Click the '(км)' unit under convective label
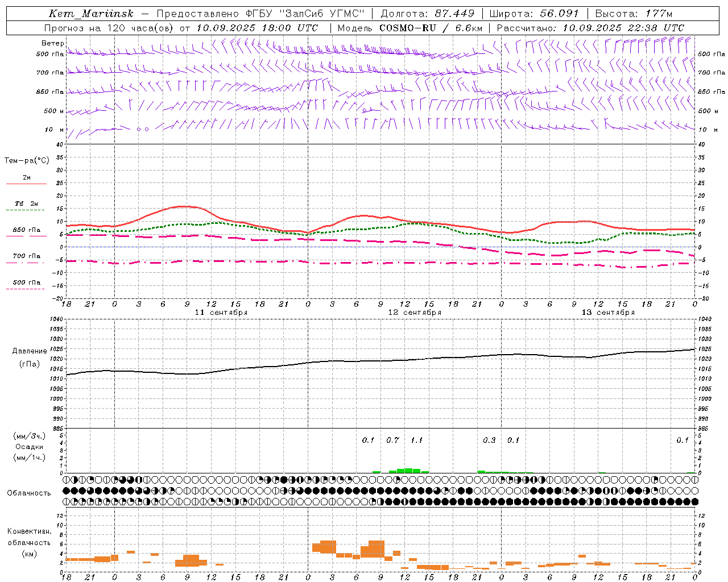Viewport: 728px width, 582px height. click(x=29, y=554)
